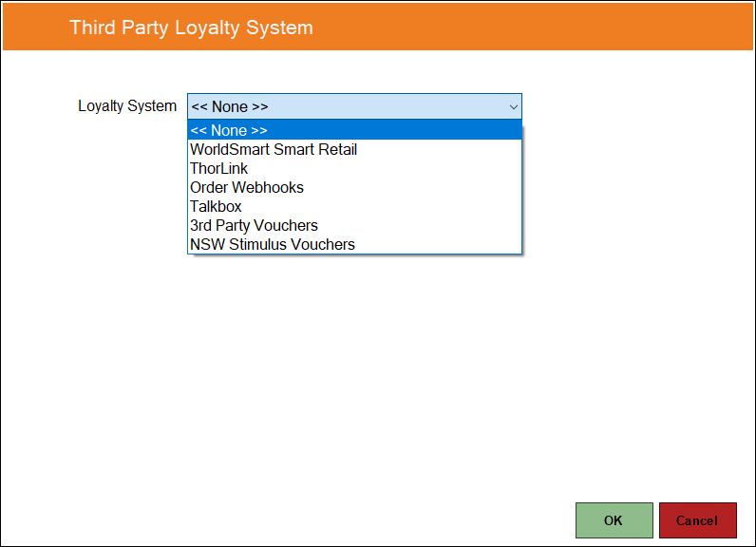Select ThorLink loyalty system

click(354, 168)
